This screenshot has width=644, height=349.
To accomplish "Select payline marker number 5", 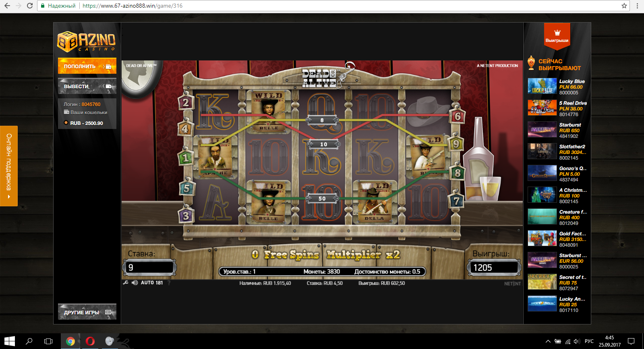I will (186, 188).
